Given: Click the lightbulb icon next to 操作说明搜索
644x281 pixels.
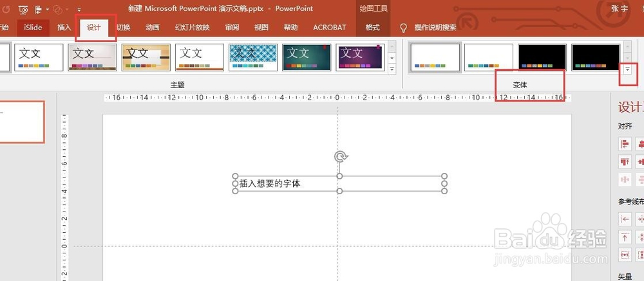Looking at the screenshot, I should pos(404,28).
